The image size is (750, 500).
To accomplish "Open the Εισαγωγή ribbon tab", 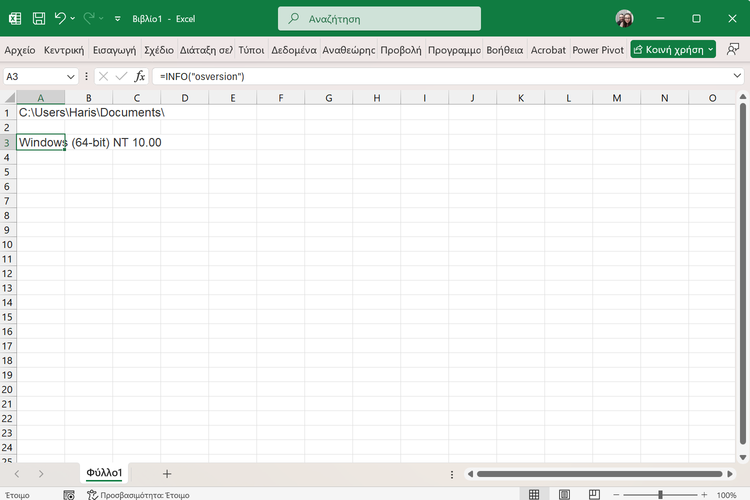I will coord(114,49).
